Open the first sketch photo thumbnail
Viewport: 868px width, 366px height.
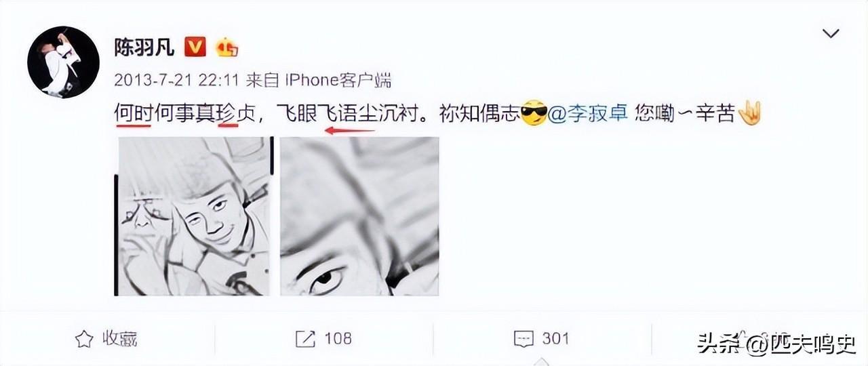click(193, 216)
